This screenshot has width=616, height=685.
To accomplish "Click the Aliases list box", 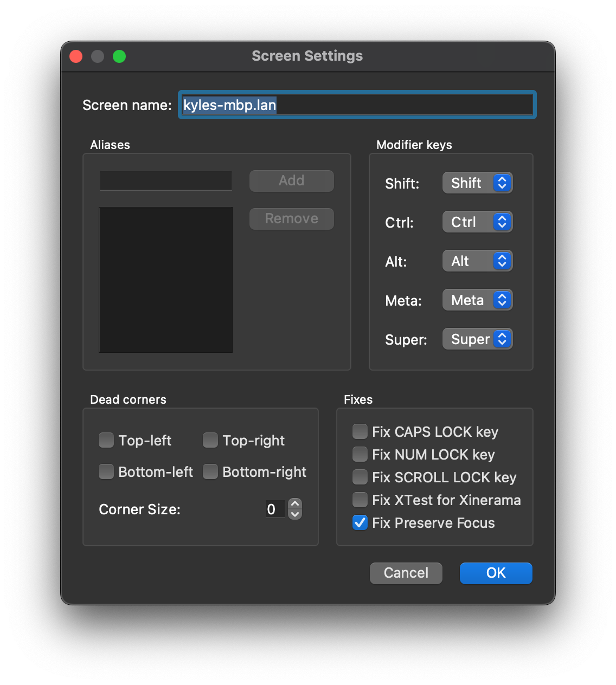I will coord(166,280).
